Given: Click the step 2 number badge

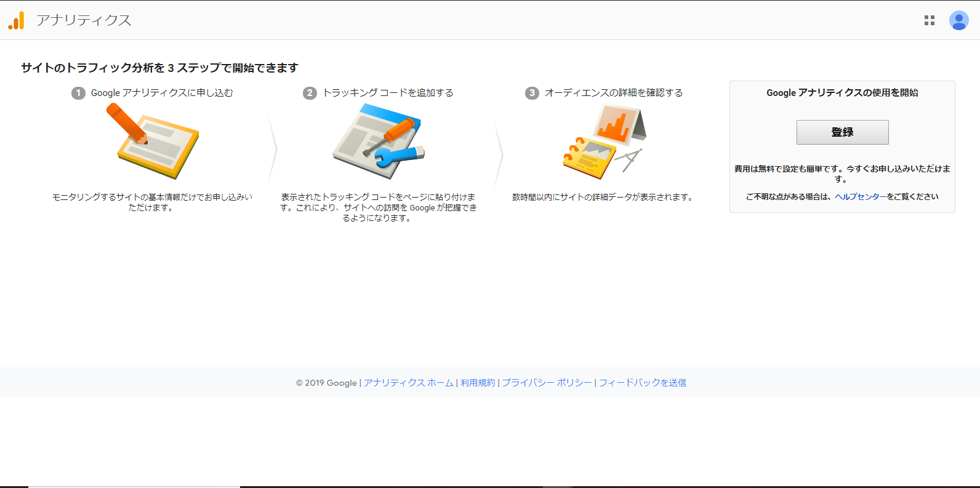Looking at the screenshot, I should click(x=310, y=93).
